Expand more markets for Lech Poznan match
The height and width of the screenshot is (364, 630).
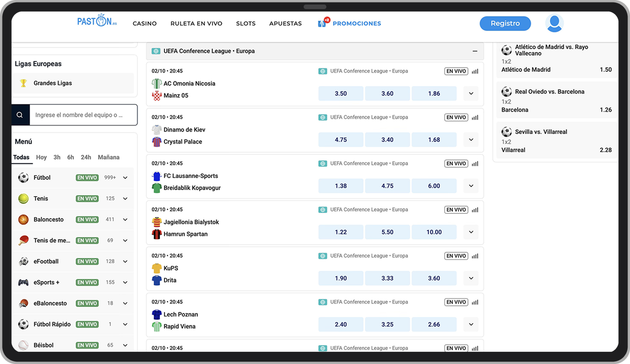click(471, 324)
